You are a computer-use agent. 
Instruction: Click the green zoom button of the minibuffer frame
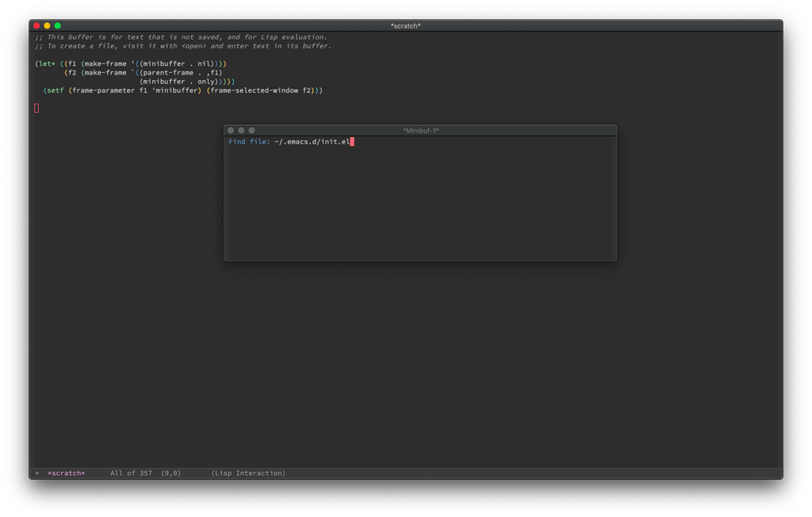251,129
